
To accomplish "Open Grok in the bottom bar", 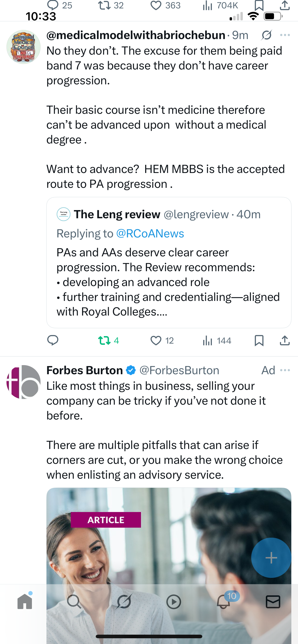I will click(x=124, y=601).
